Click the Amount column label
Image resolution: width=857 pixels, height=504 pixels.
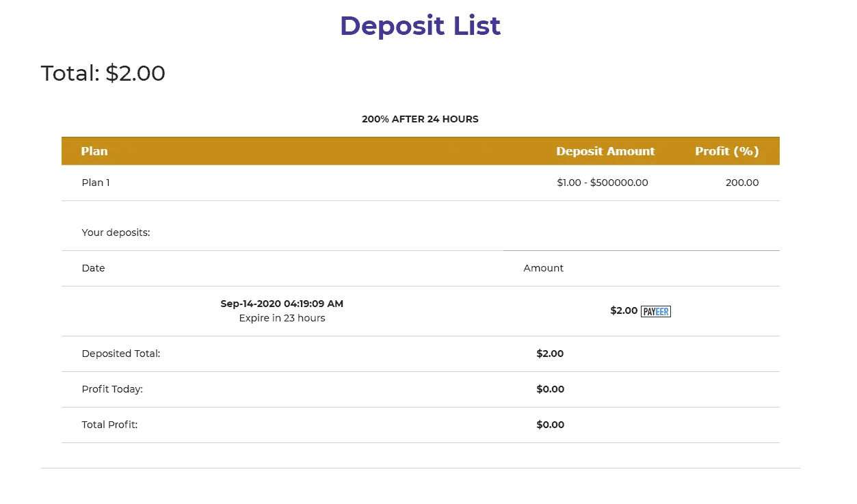coord(544,268)
